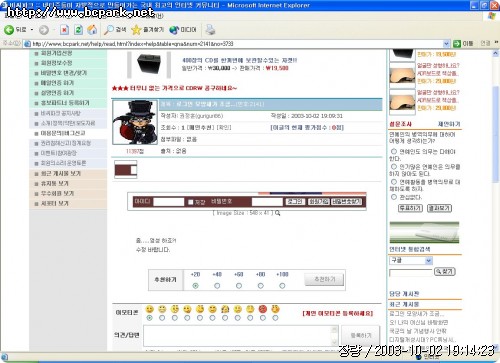Screen dimensions: 500x363
Task: Click the Stop page-loading icon
Action: [x=64, y=30]
